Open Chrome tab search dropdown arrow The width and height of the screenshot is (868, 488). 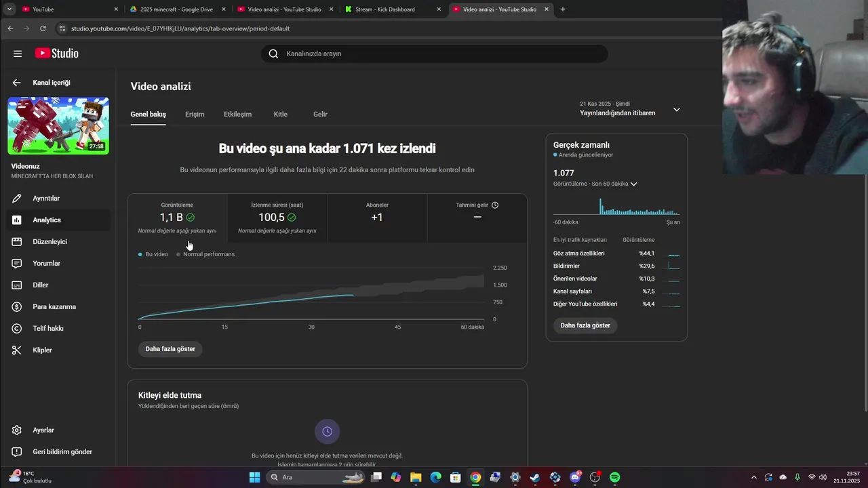[9, 9]
